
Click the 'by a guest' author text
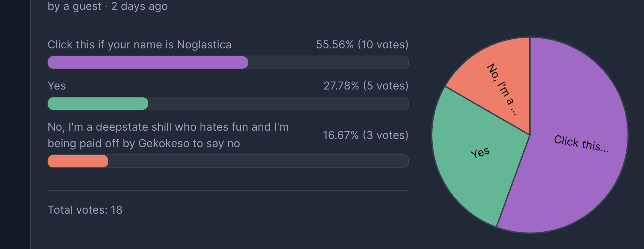pos(75,6)
